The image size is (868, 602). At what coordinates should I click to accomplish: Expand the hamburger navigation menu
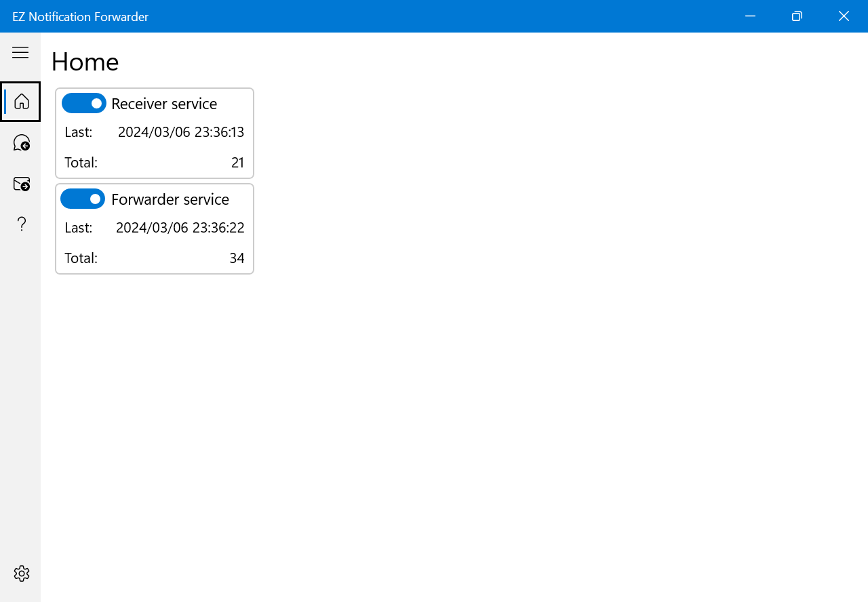click(x=20, y=53)
